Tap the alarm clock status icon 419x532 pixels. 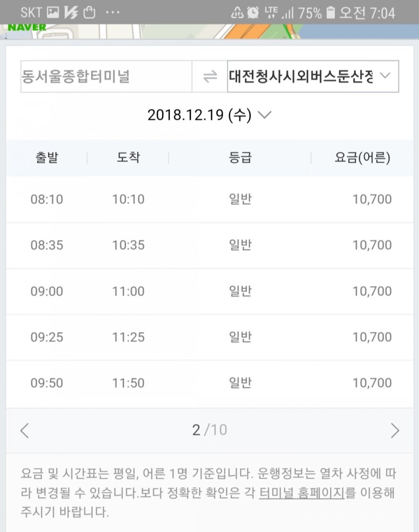253,13
